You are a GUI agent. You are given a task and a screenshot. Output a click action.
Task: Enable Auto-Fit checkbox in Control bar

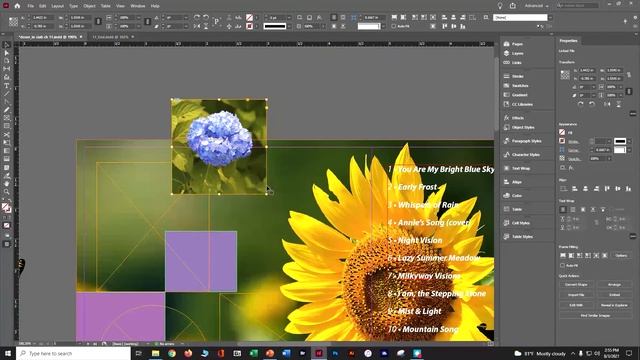tap(394, 26)
